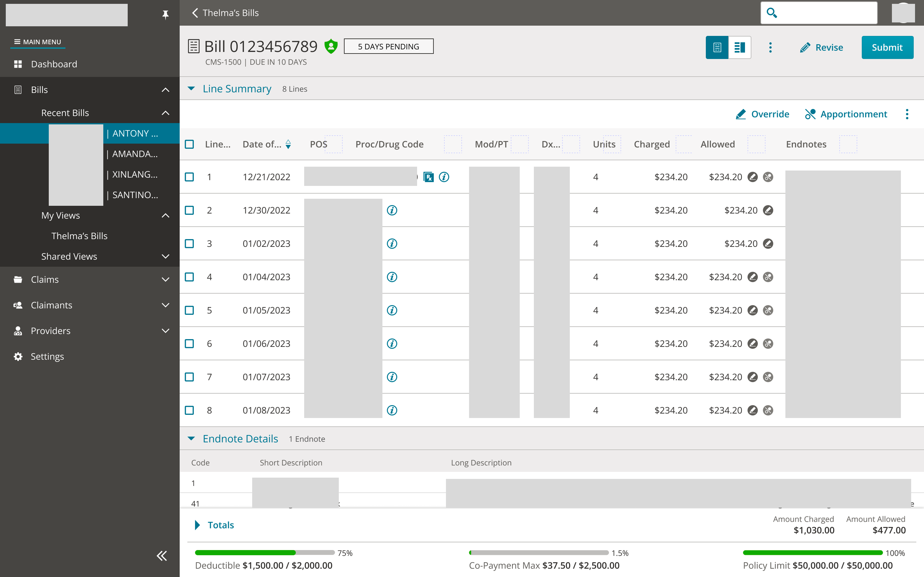This screenshot has height=577, width=924.
Task: Collapse the Line Summary section
Action: [x=191, y=88]
